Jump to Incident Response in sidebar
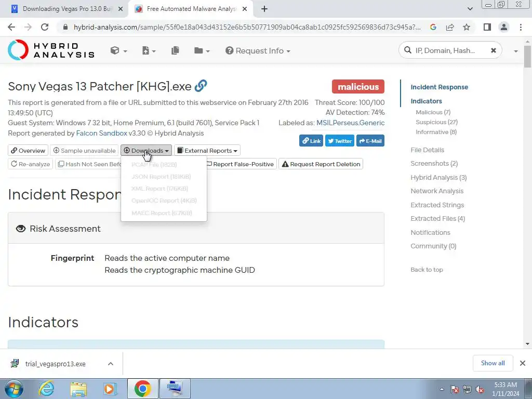532x399 pixels. [x=439, y=87]
